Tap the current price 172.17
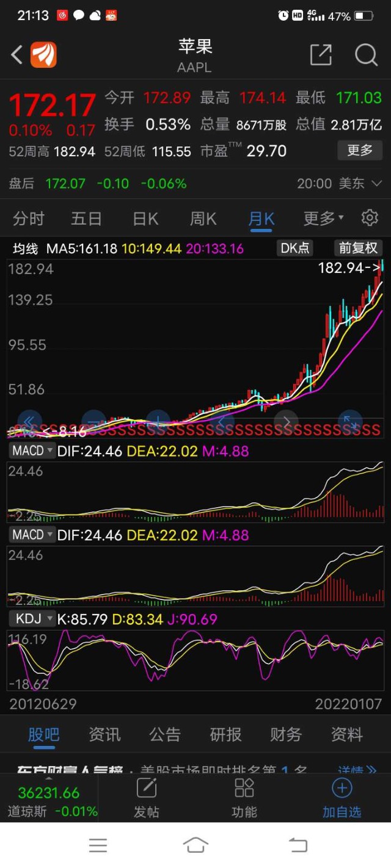 coord(53,105)
